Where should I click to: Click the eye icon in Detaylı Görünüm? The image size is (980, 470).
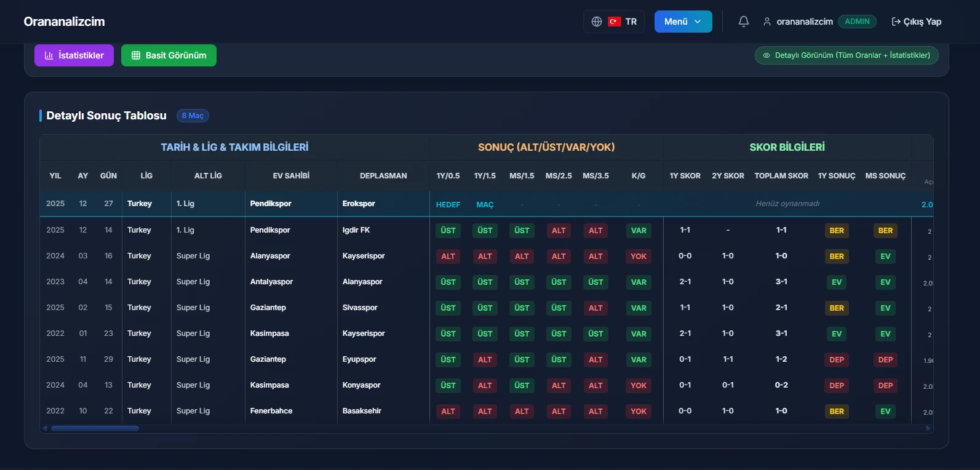tap(767, 55)
